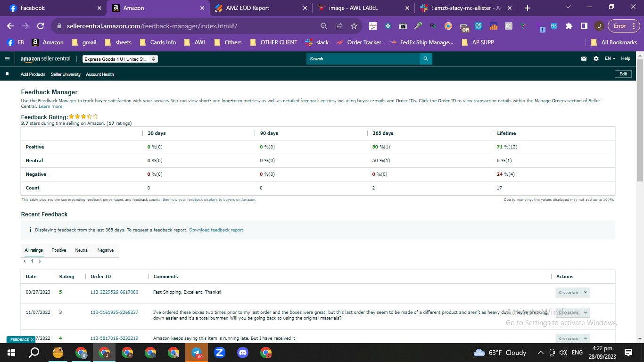This screenshot has width=644, height=362.
Task: Select the Positive feedback tab
Action: (59, 250)
